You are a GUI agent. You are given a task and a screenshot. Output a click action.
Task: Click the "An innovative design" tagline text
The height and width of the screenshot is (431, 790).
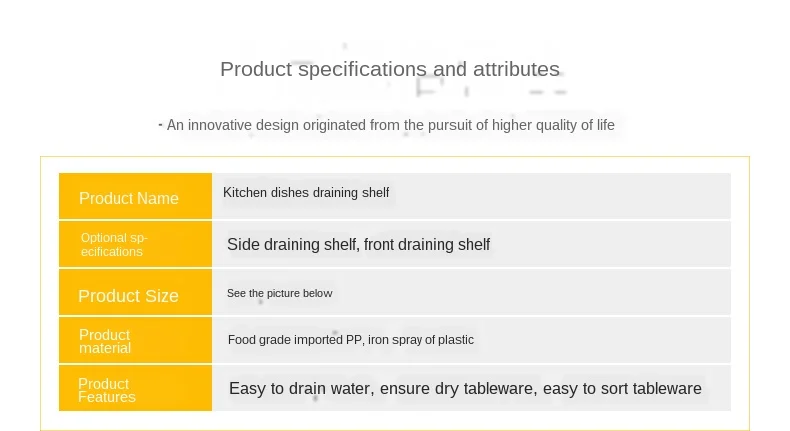[x=390, y=125]
